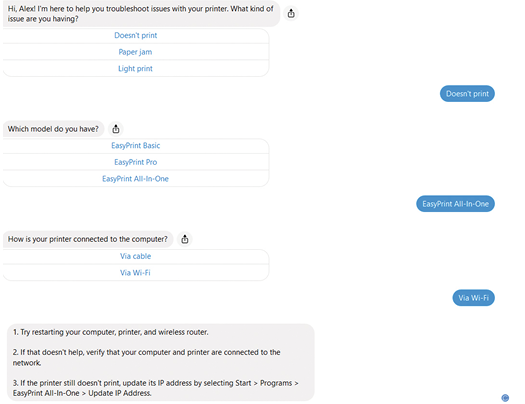Choose the 'Doesn't print' quick reply option

(136, 35)
